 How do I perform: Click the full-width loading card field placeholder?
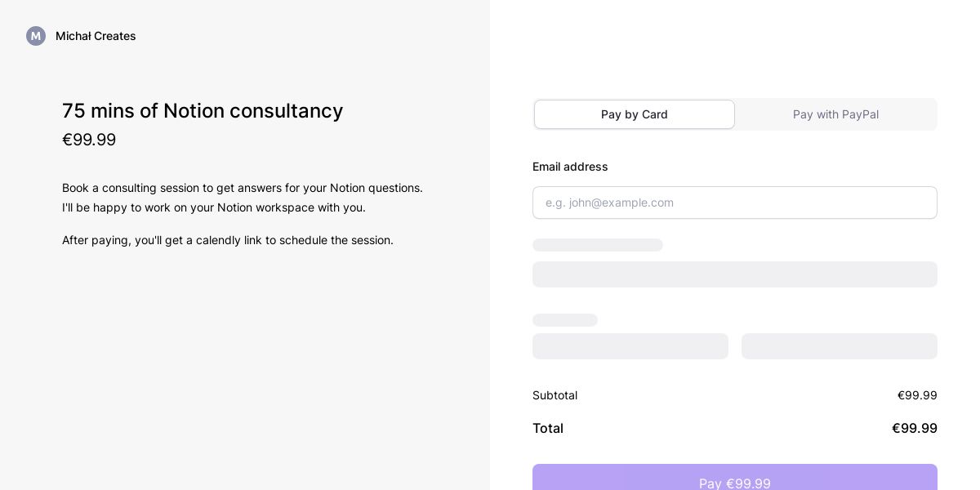(735, 274)
